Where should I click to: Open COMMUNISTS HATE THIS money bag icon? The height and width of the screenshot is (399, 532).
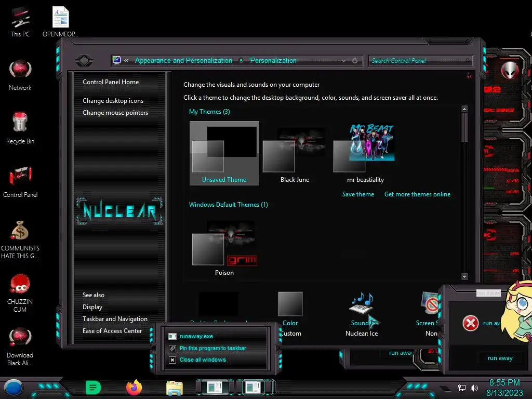point(20,240)
